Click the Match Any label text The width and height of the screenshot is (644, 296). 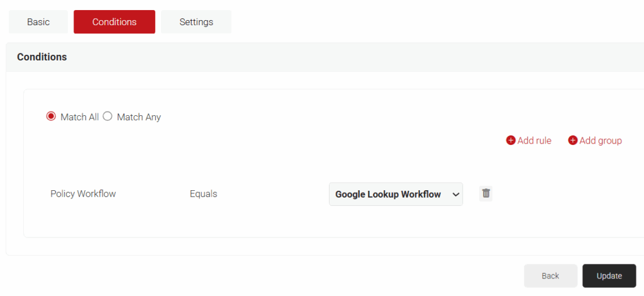point(139,117)
